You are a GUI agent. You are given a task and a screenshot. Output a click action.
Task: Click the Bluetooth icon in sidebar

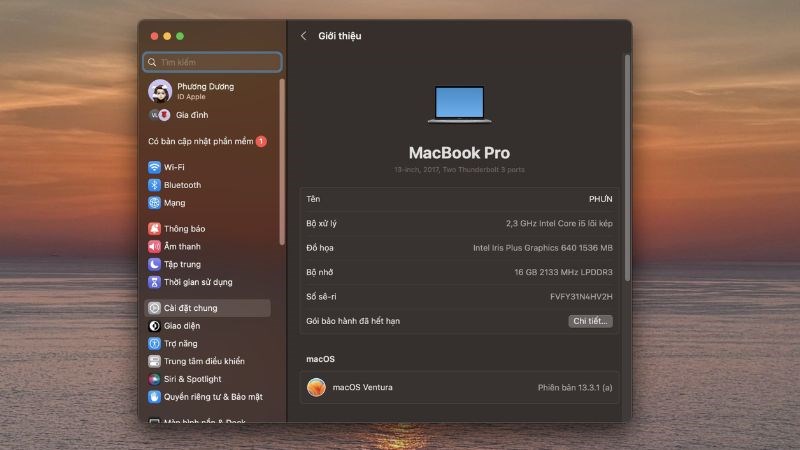tap(154, 185)
